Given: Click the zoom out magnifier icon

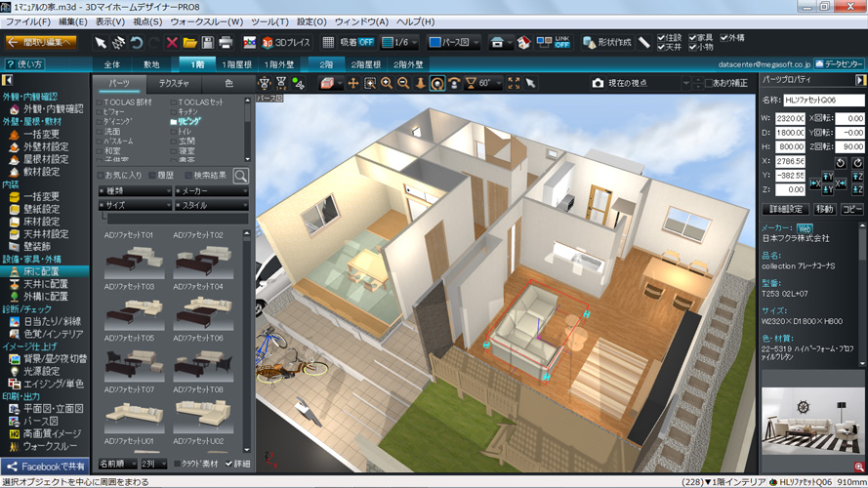Looking at the screenshot, I should point(403,84).
